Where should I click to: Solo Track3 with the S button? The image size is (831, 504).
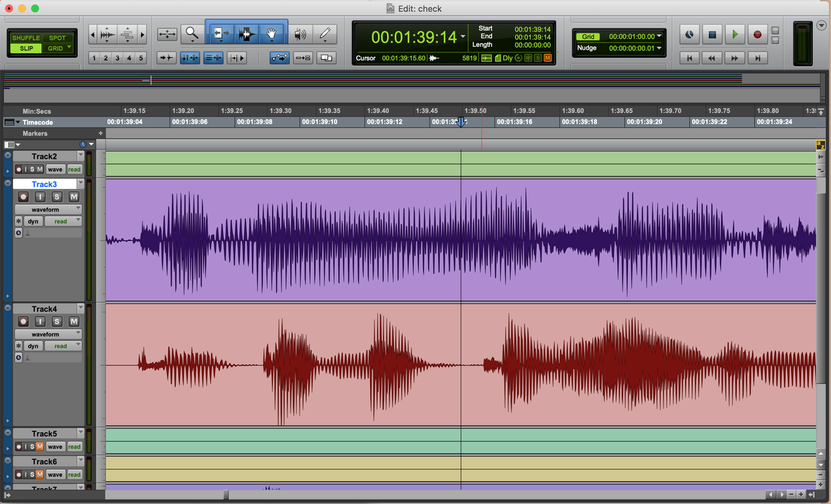point(57,197)
